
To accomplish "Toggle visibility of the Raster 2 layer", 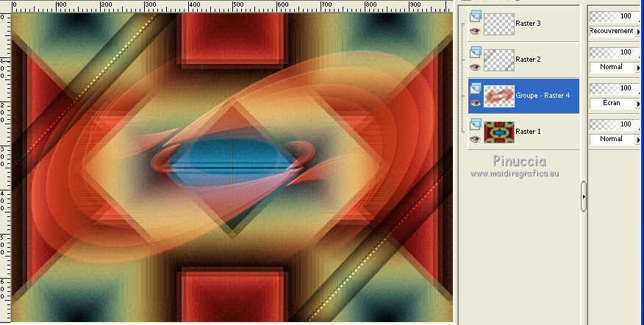I will pyautogui.click(x=475, y=67).
